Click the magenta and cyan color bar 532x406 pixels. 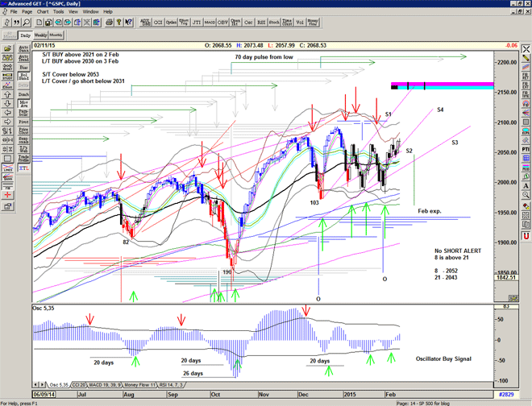[443, 85]
